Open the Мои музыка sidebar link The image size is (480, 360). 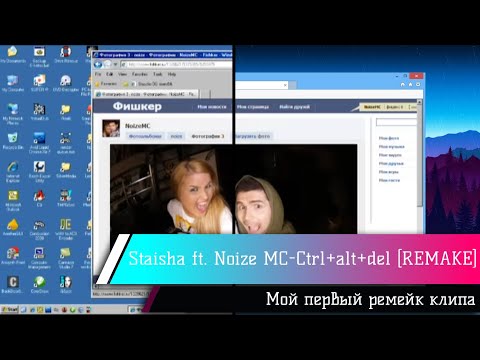[x=391, y=146]
